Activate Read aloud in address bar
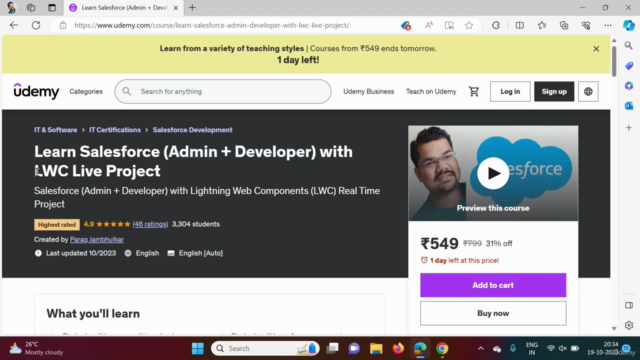This screenshot has width=640, height=360. (x=429, y=25)
